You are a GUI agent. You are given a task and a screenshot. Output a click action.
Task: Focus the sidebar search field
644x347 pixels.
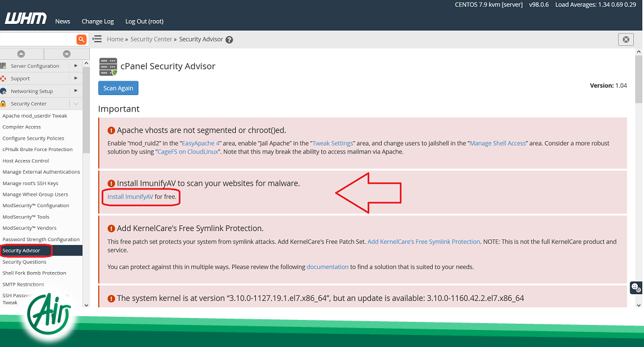[38, 40]
